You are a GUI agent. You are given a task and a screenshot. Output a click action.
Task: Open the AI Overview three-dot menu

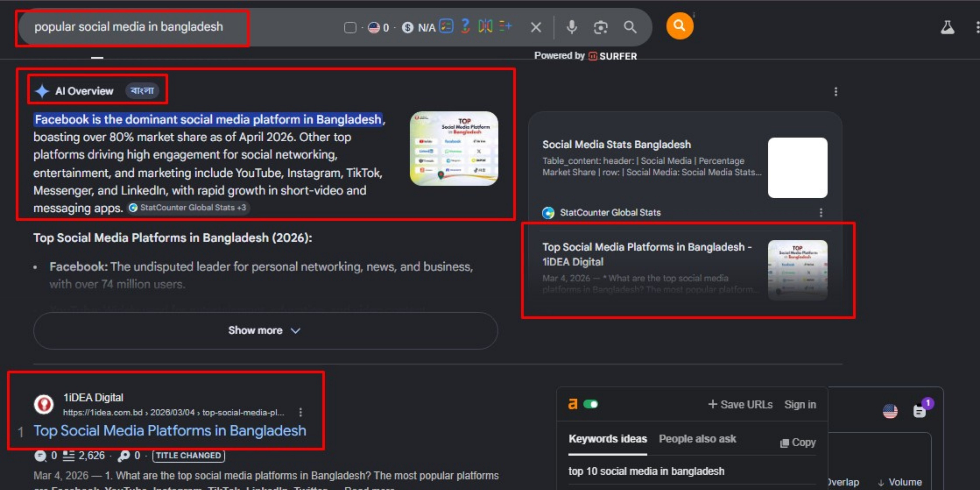click(x=835, y=92)
